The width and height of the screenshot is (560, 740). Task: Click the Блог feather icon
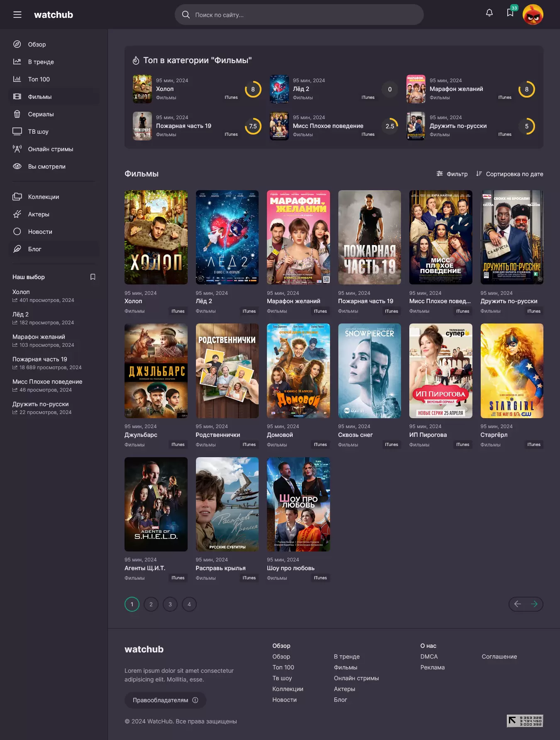(x=17, y=249)
